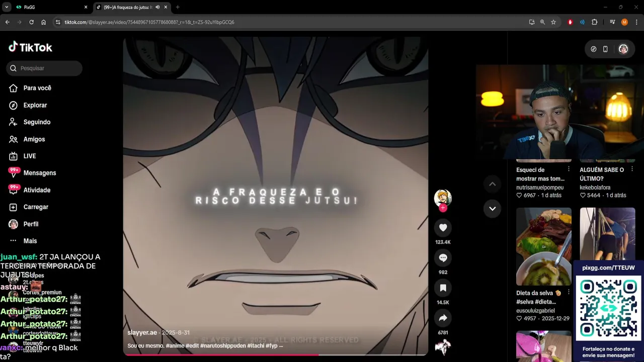Open kekebolafora creator link
The height and width of the screenshot is (362, 644).
tap(595, 188)
